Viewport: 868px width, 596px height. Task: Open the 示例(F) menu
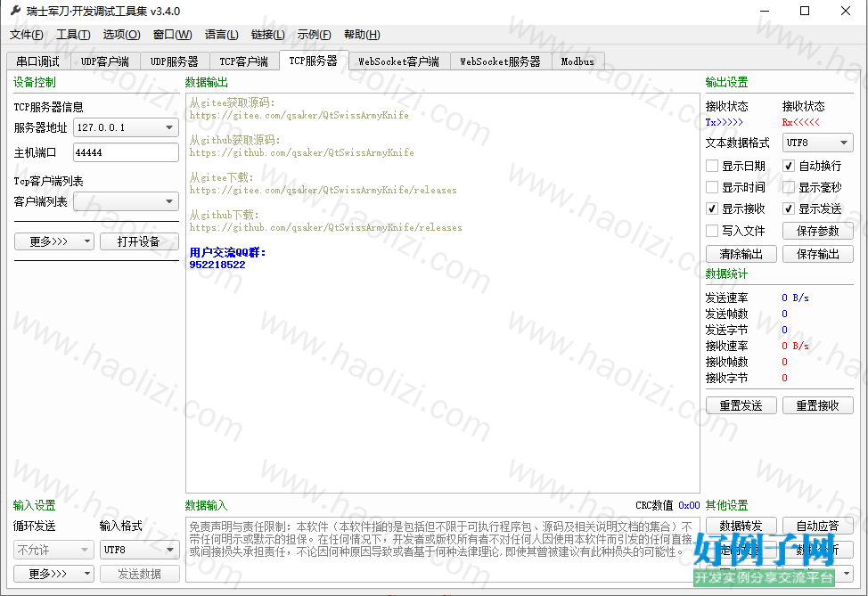[x=314, y=35]
